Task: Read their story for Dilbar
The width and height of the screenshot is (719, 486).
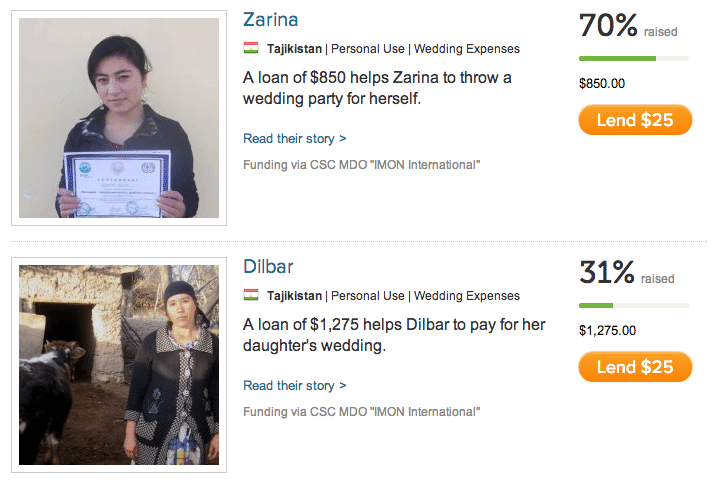Action: (294, 386)
